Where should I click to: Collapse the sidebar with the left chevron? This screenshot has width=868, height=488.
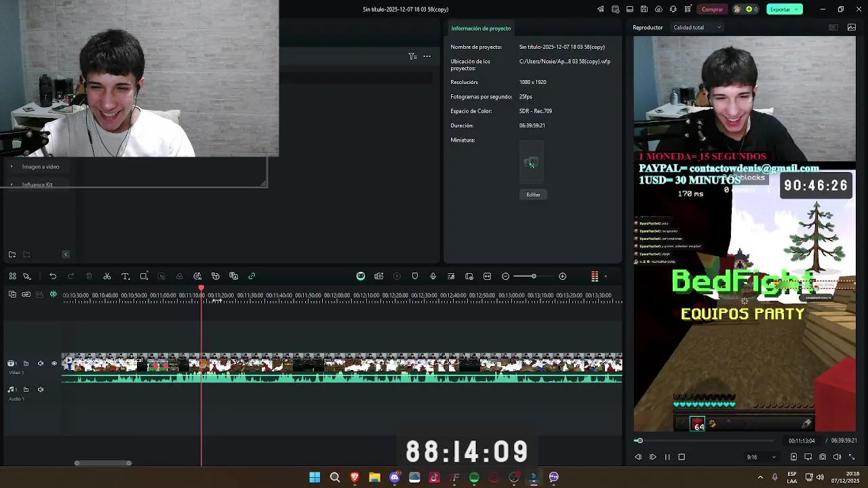click(66, 255)
